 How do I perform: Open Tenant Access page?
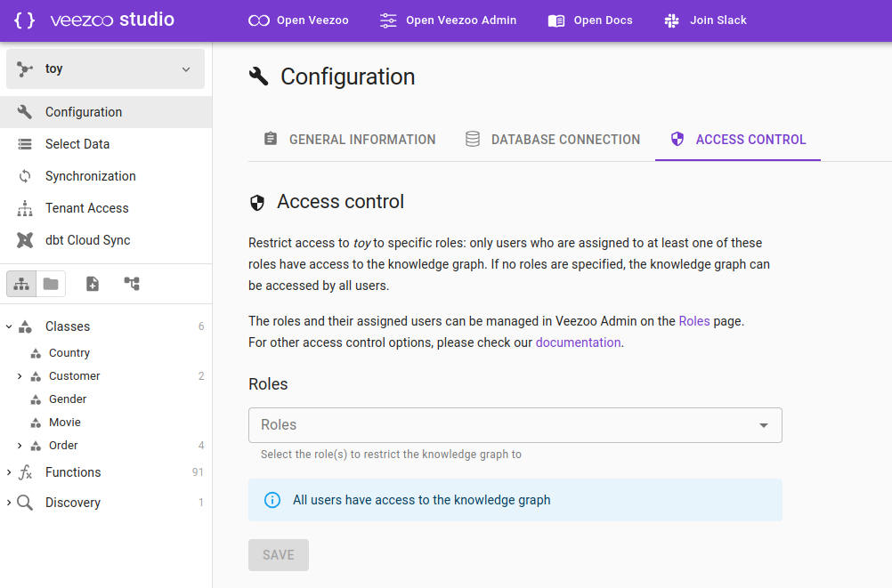(106, 208)
